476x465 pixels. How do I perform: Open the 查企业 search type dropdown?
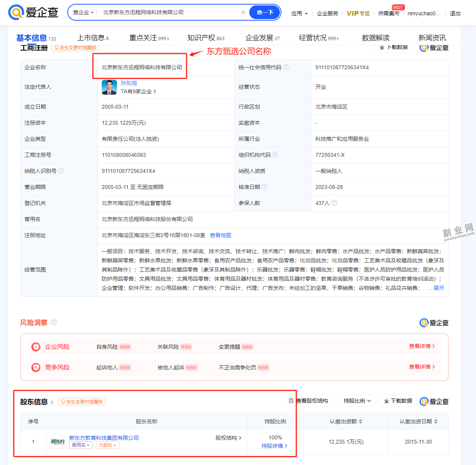coord(83,12)
